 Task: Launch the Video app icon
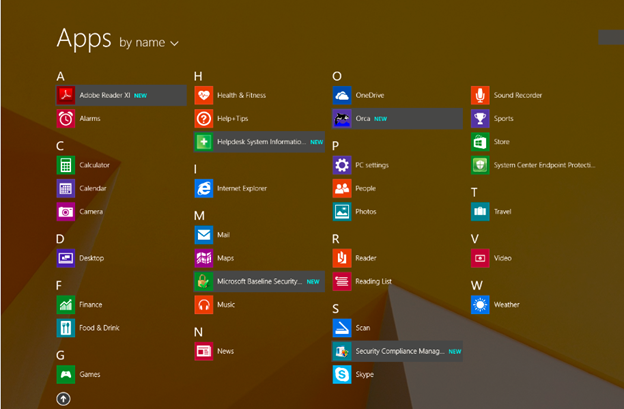(480, 258)
